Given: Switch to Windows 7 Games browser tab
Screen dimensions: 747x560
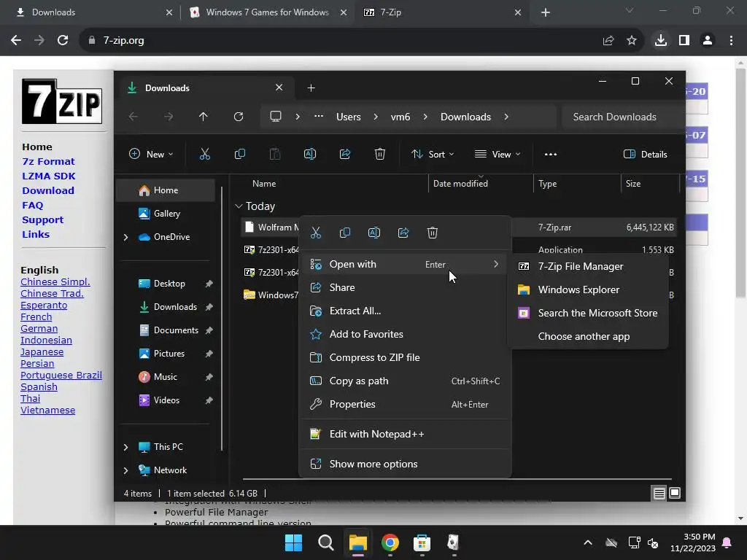Looking at the screenshot, I should (x=267, y=12).
